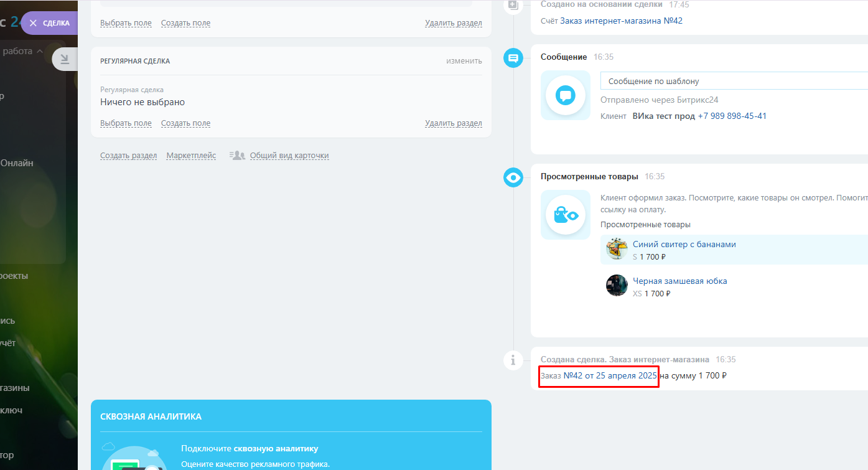Open the Онлайн sidebar menu item

(x=17, y=163)
